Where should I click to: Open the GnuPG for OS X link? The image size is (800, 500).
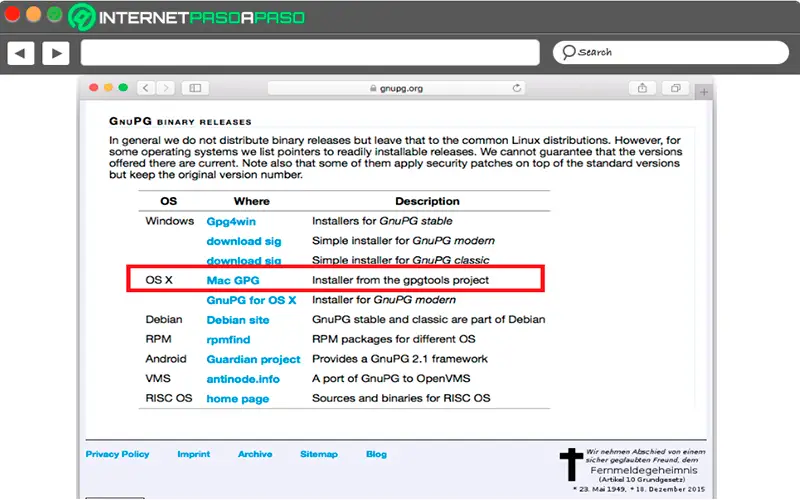pyautogui.click(x=251, y=300)
